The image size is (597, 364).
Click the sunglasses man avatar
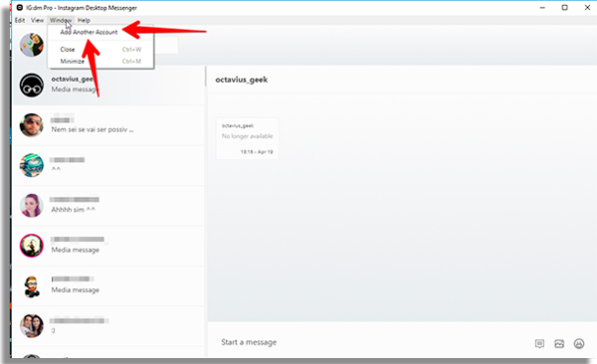[x=32, y=125]
